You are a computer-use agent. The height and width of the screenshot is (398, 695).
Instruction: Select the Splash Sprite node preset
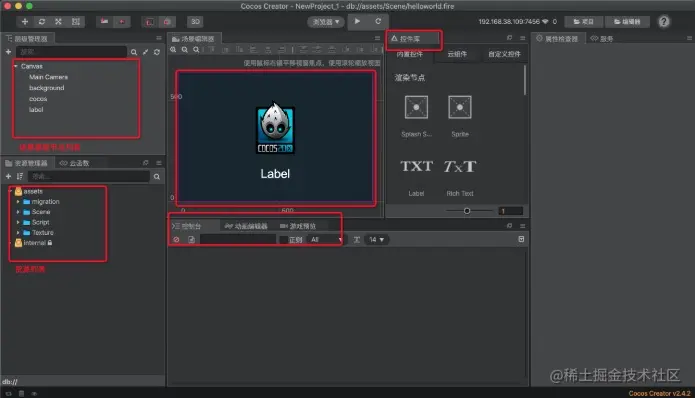pyautogui.click(x=416, y=116)
